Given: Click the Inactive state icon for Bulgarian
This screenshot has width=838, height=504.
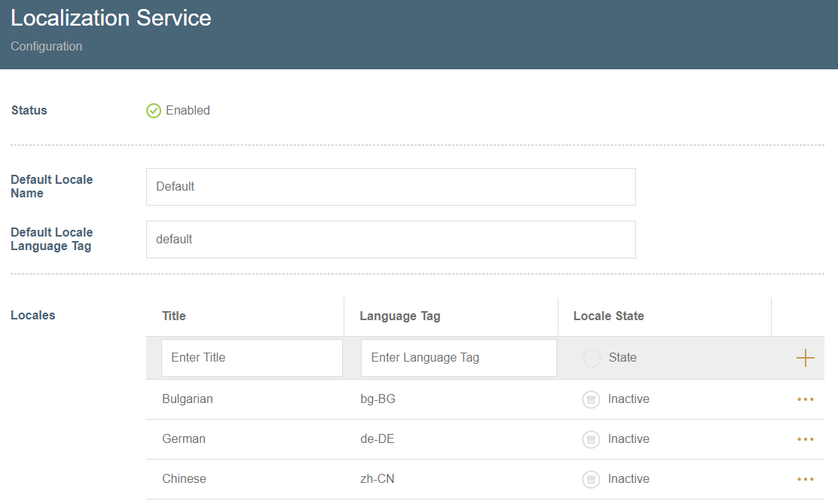Looking at the screenshot, I should [x=591, y=399].
